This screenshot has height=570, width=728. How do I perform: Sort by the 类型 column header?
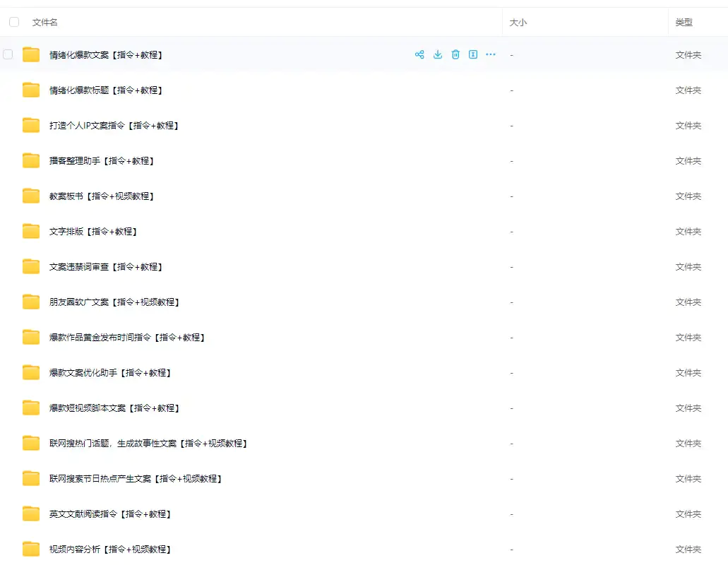click(684, 23)
